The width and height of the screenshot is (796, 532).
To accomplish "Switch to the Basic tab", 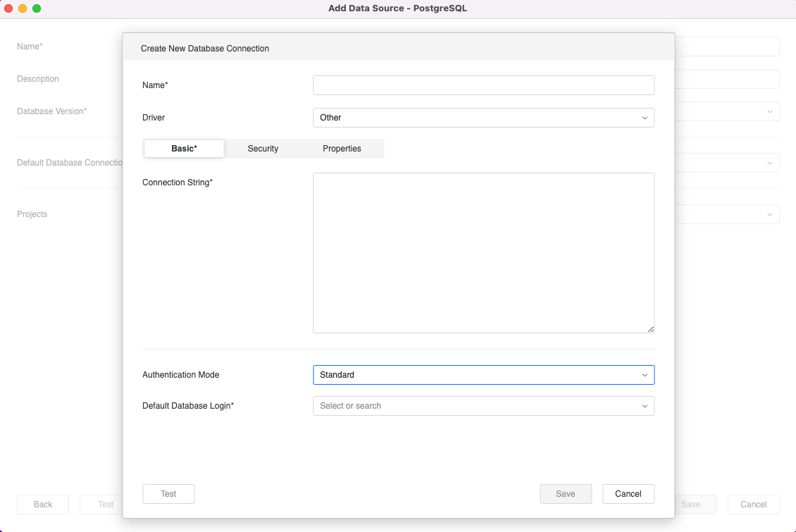I will point(184,149).
